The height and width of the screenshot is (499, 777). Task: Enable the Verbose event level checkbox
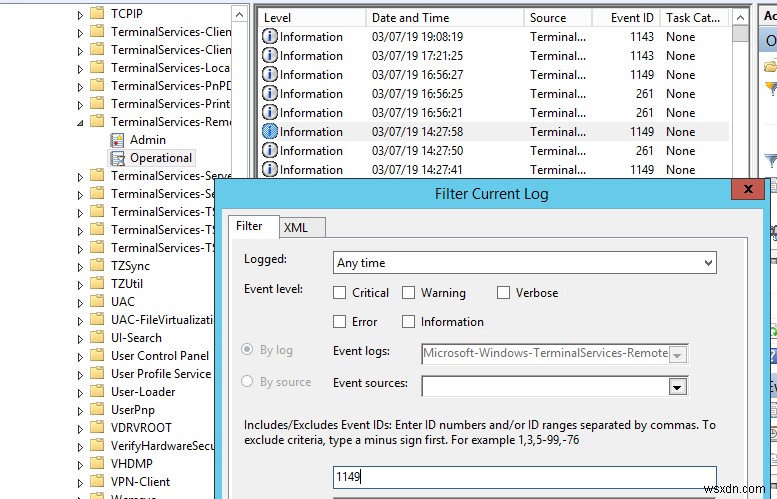pyautogui.click(x=503, y=293)
